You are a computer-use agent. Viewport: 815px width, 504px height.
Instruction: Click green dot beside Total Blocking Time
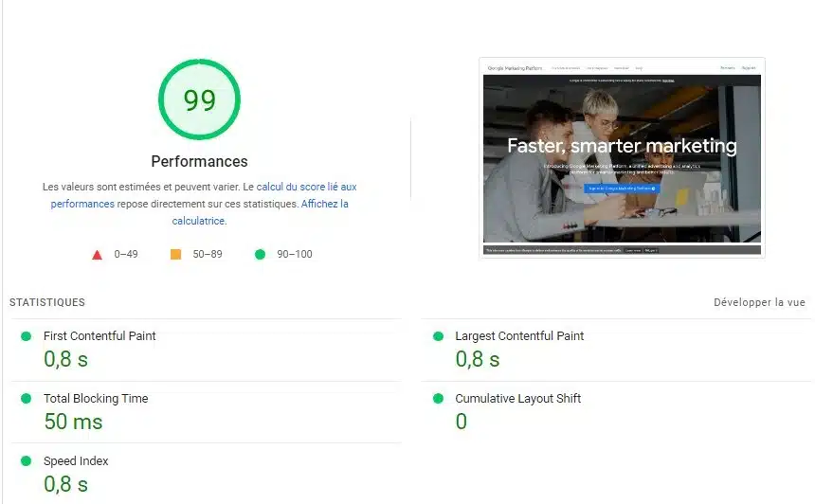(26, 399)
